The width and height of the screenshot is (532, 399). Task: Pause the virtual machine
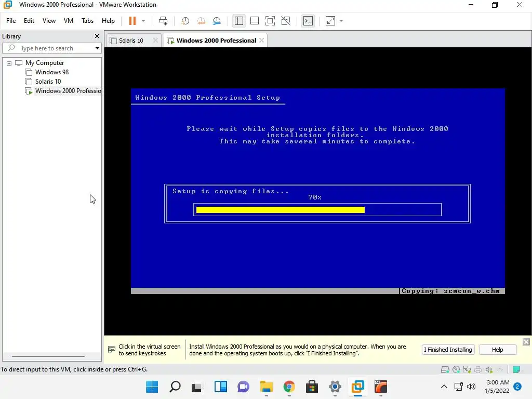click(x=132, y=21)
